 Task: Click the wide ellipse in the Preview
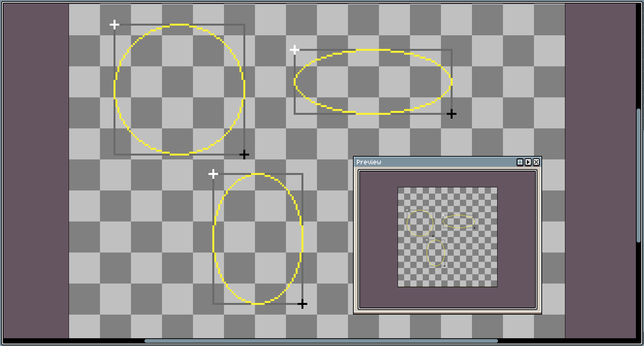pos(458,221)
